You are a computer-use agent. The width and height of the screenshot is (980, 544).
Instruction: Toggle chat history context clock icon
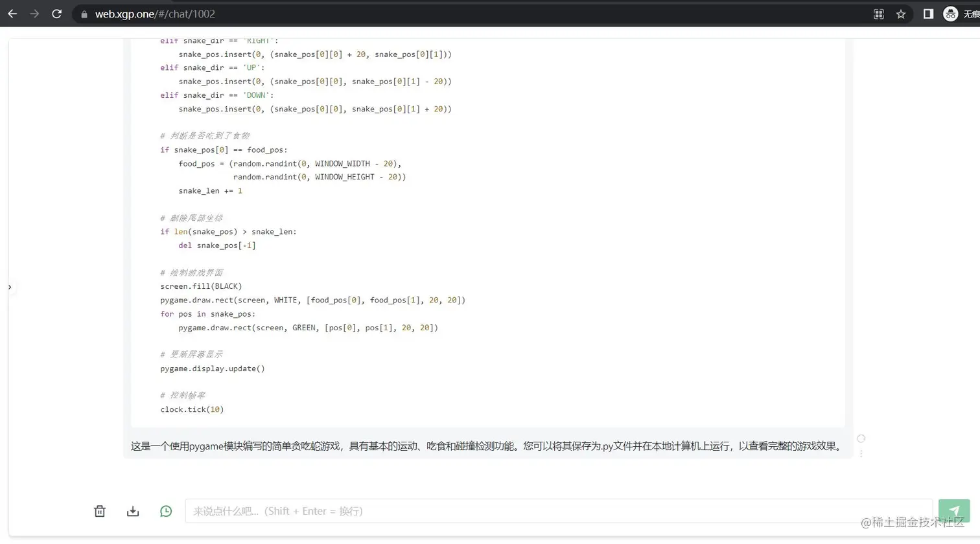tap(166, 511)
